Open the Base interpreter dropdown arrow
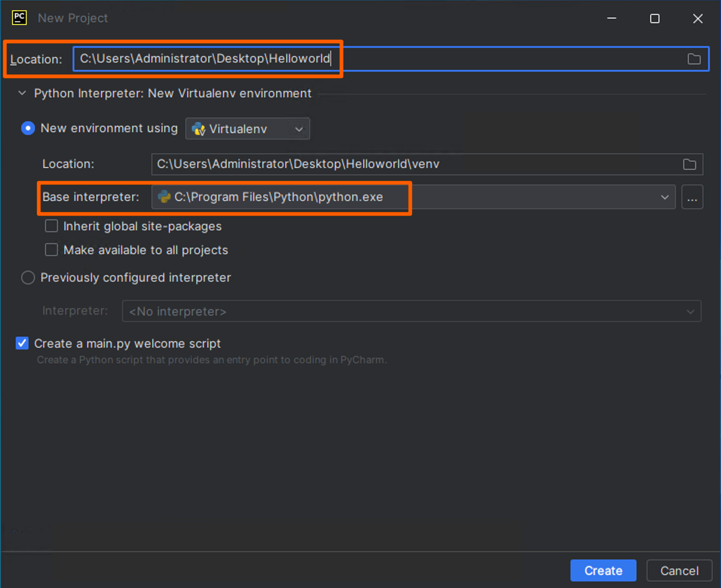The height and width of the screenshot is (588, 721). pyautogui.click(x=665, y=197)
